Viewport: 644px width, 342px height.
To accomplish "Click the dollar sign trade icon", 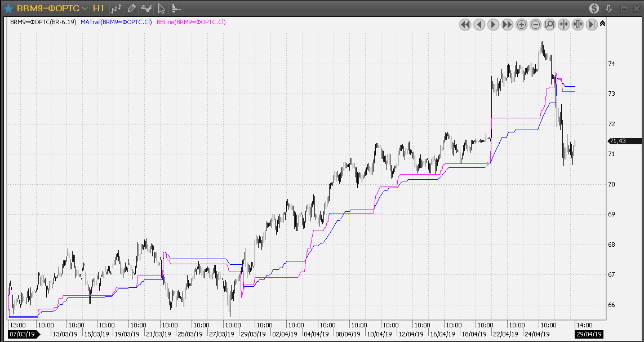I will 594,8.
